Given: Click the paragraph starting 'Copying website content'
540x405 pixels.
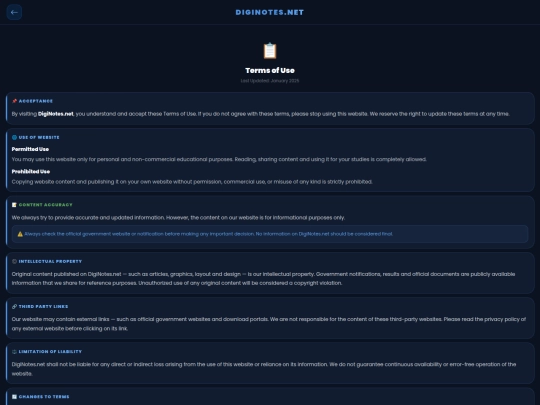Looking at the screenshot, I should click(x=192, y=182).
